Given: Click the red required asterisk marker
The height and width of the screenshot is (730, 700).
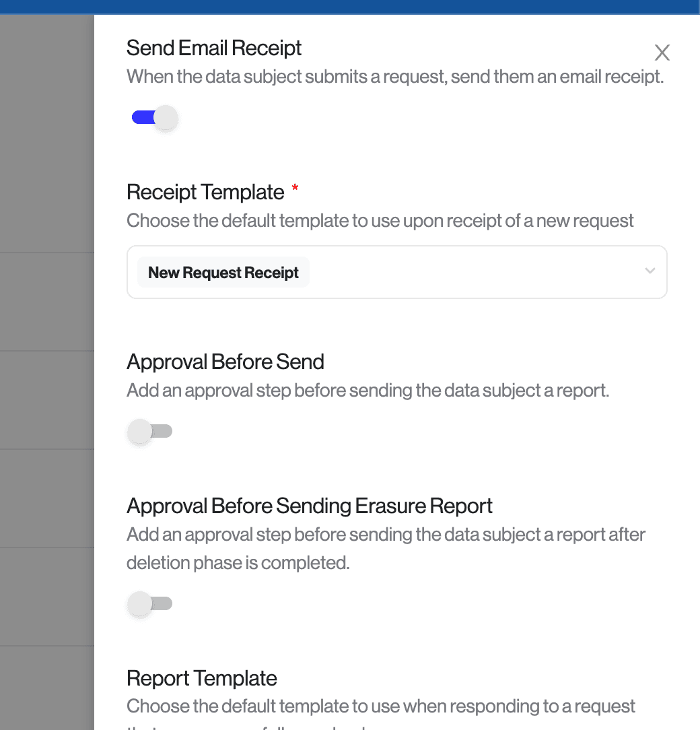Looking at the screenshot, I should (295, 191).
